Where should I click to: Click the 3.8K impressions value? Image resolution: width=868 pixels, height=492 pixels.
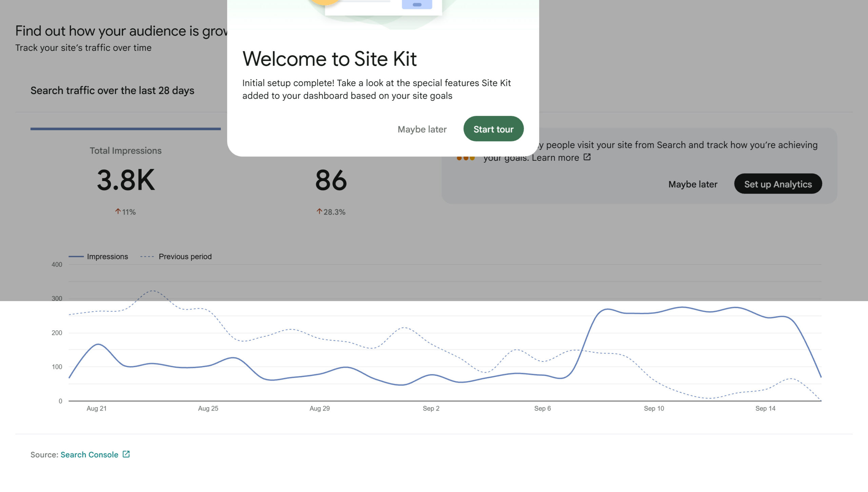click(125, 180)
